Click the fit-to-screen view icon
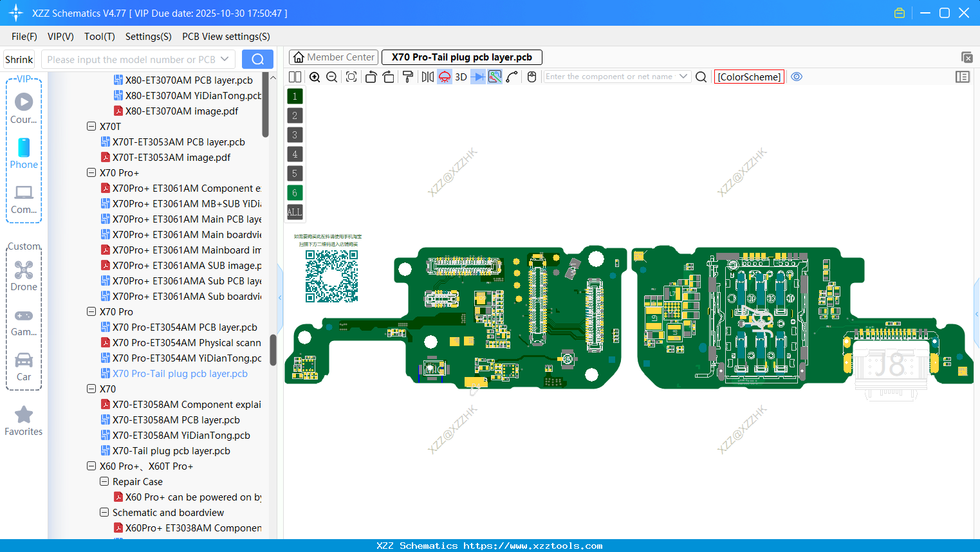Viewport: 980px width, 552px height. pyautogui.click(x=351, y=77)
